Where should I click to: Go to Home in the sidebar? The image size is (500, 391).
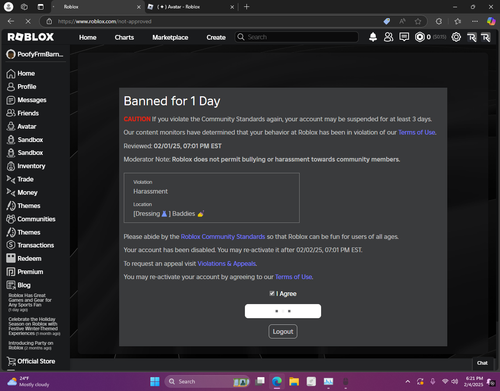(21, 73)
